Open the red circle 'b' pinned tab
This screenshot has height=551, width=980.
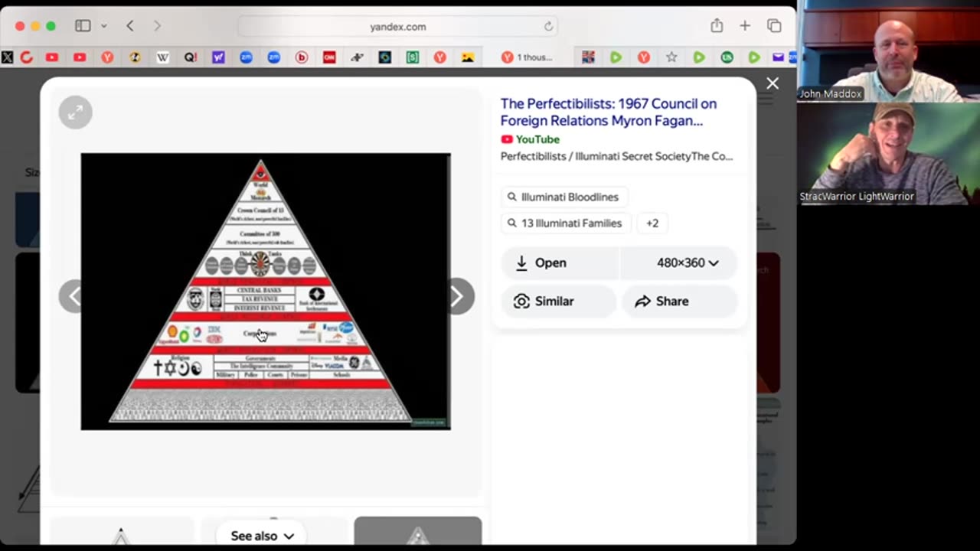[302, 57]
